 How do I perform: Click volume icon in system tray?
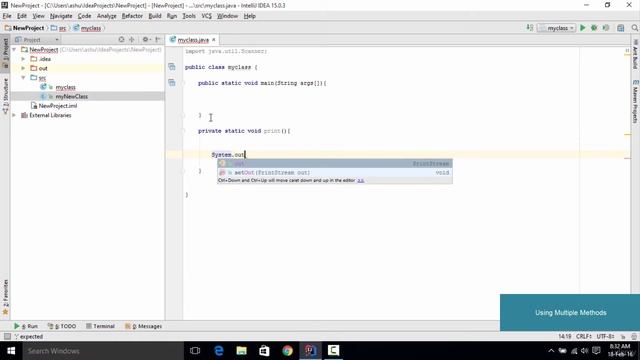pyautogui.click(x=584, y=351)
